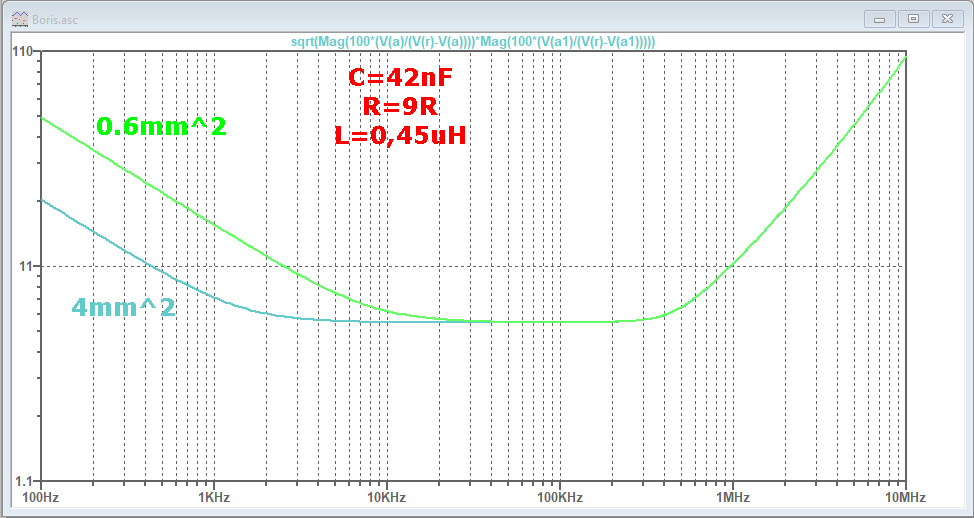The image size is (974, 518).
Task: Click the 10MHz horizontal axis label
Action: 906,498
